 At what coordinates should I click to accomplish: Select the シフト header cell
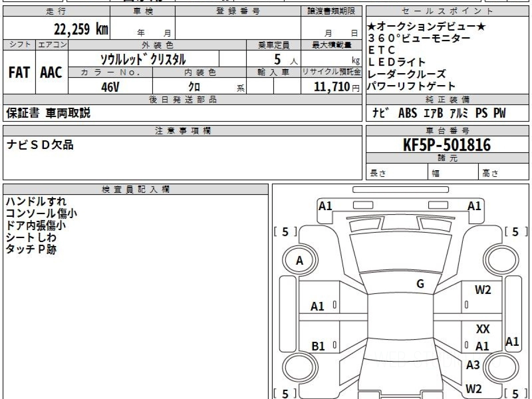(19, 45)
